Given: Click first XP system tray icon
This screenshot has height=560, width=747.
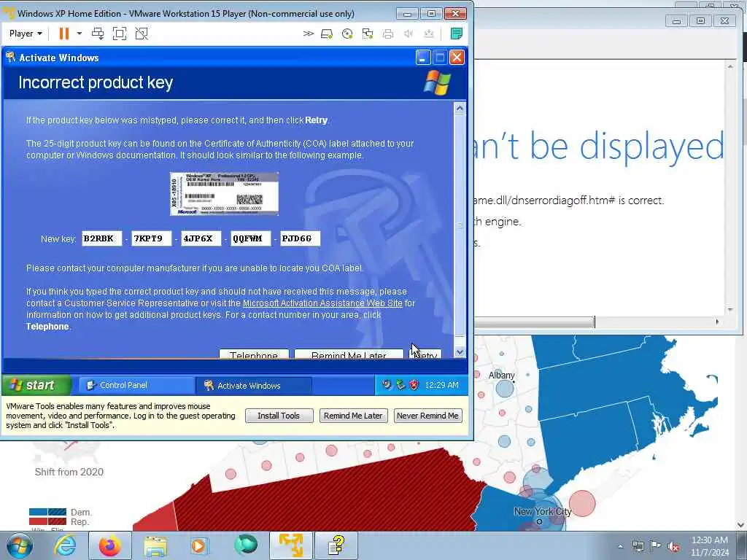Looking at the screenshot, I should click(x=387, y=385).
